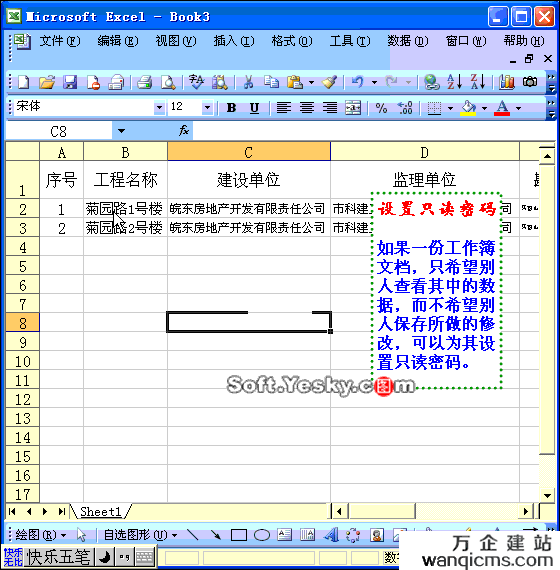Select the Format Painter brush icon

[329, 82]
